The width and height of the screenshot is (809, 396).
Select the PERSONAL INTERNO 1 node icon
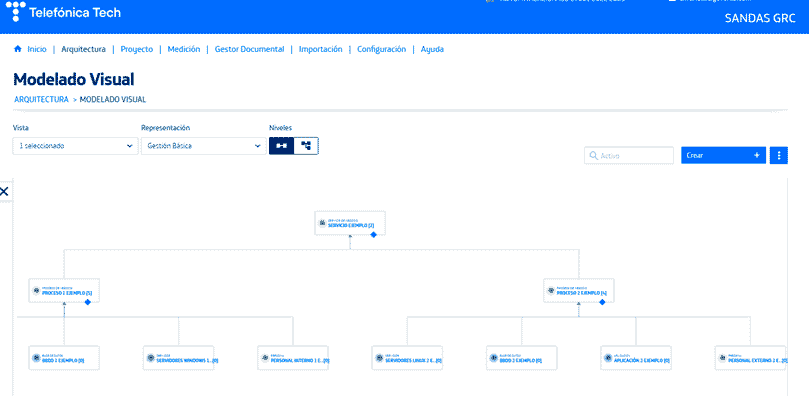click(x=265, y=358)
